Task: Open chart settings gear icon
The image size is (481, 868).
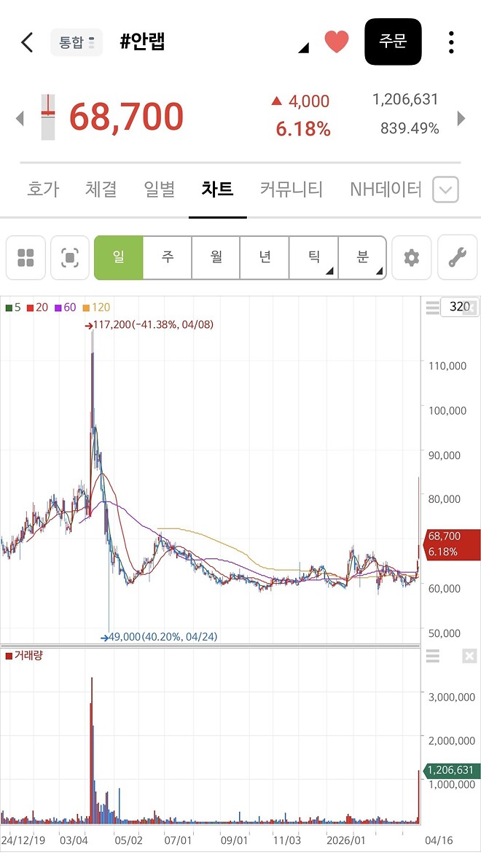Action: point(411,257)
